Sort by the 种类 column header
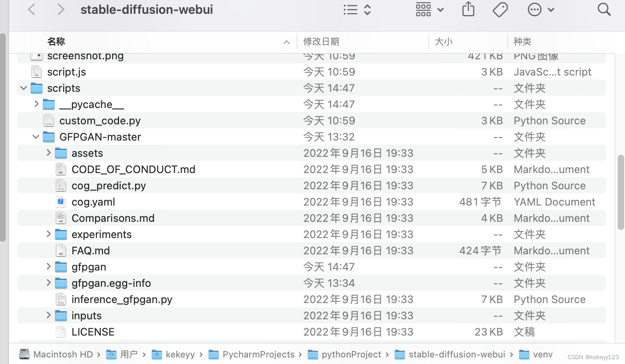625x364 pixels. (522, 41)
